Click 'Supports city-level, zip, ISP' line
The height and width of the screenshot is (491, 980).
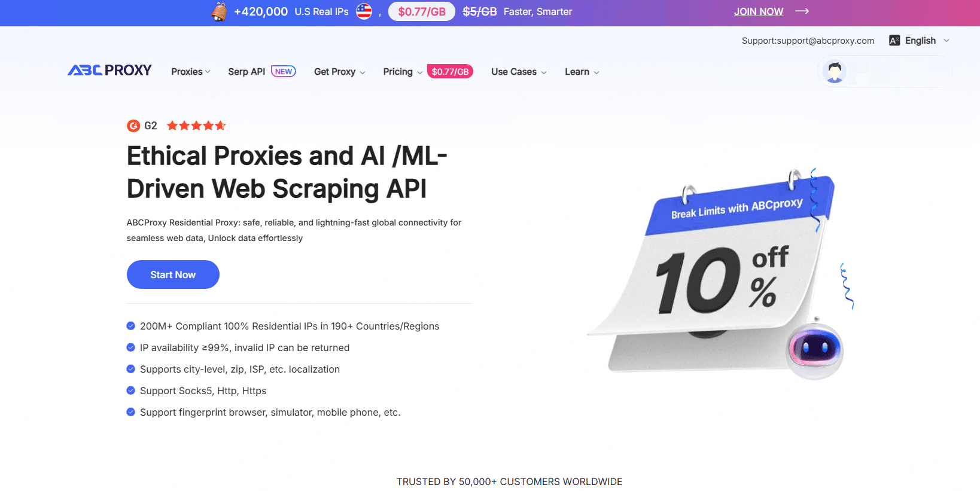(x=240, y=369)
